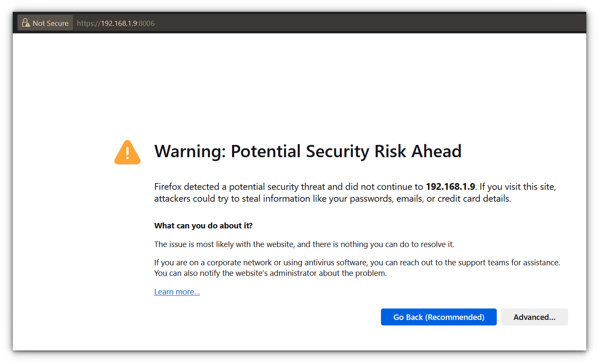Screen dimensions: 599x364
Task: Click the "https://" scheme in the URL
Action: pos(89,23)
